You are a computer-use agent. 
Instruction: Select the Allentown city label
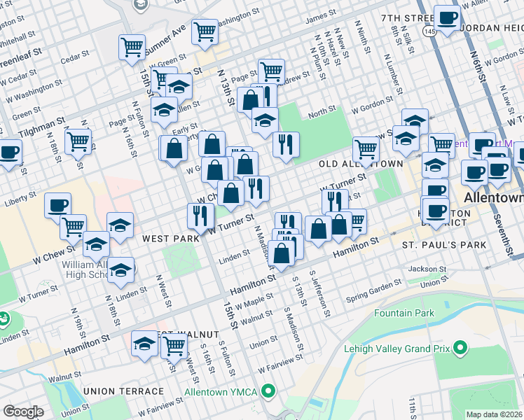tap(494, 197)
